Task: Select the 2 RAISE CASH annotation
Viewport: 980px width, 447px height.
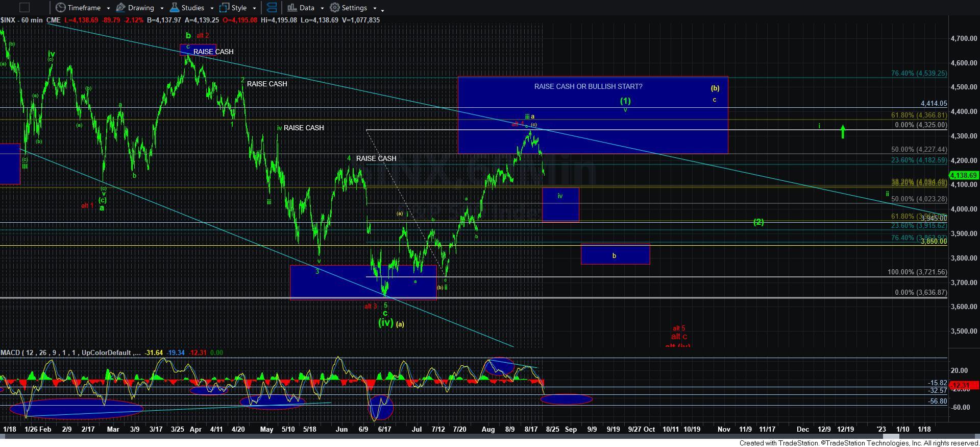Action: [264, 83]
